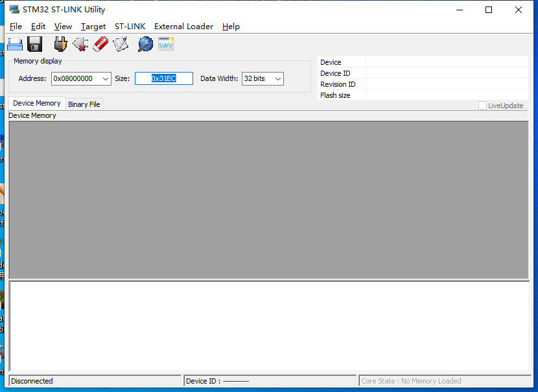Maximize the ST-LINK Utility window
The height and width of the screenshot is (392, 538).
489,10
